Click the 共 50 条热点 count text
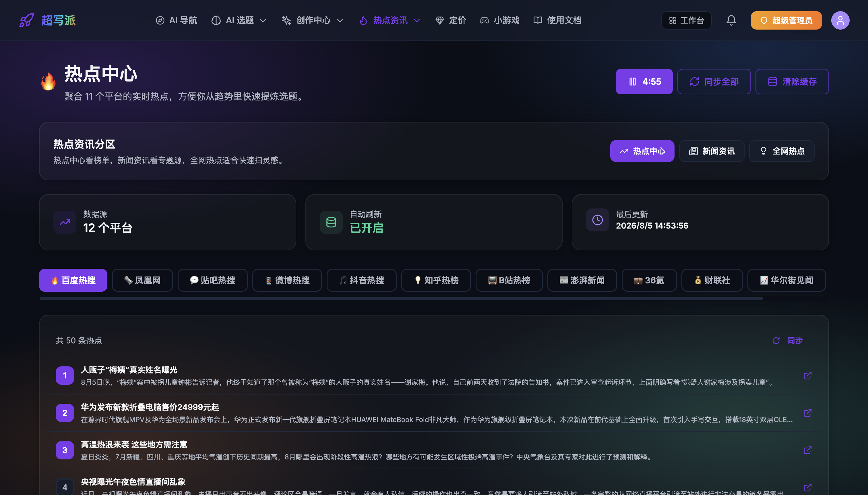 pyautogui.click(x=79, y=341)
